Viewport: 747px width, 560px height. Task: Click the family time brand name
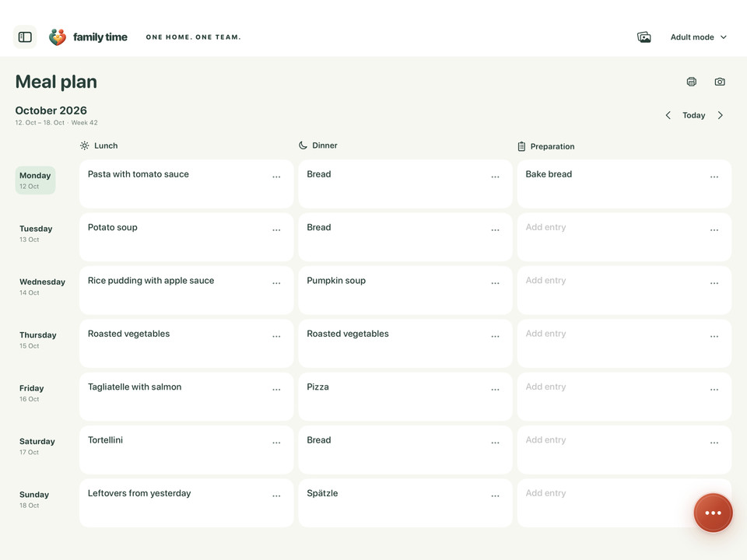(x=100, y=37)
